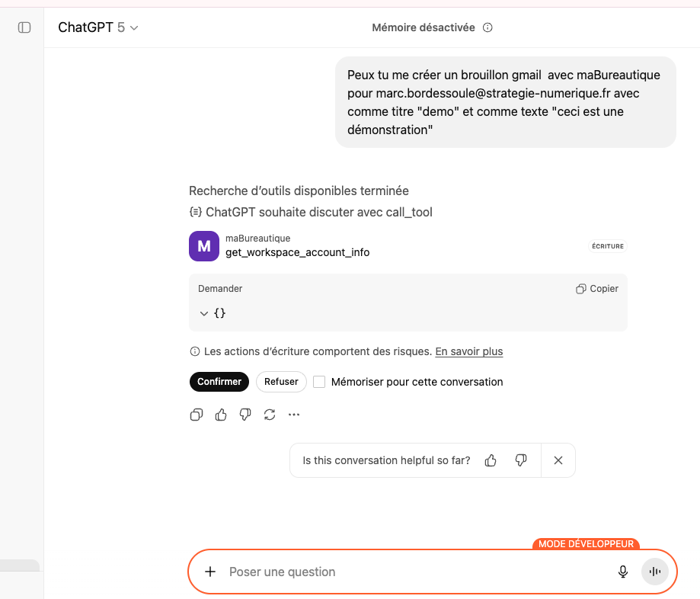Screen dimensions: 700x599
Task: Open more actions ellipsis menu
Action: pos(294,415)
